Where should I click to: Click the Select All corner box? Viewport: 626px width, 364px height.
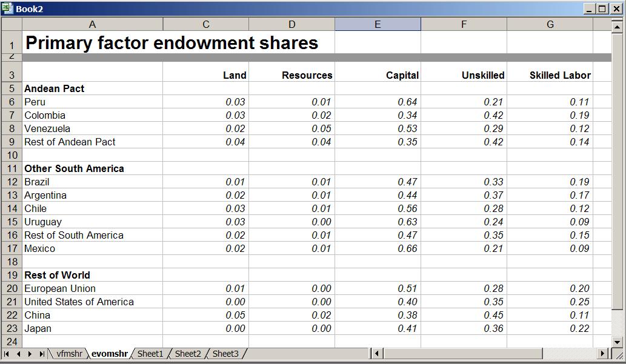click(12, 24)
